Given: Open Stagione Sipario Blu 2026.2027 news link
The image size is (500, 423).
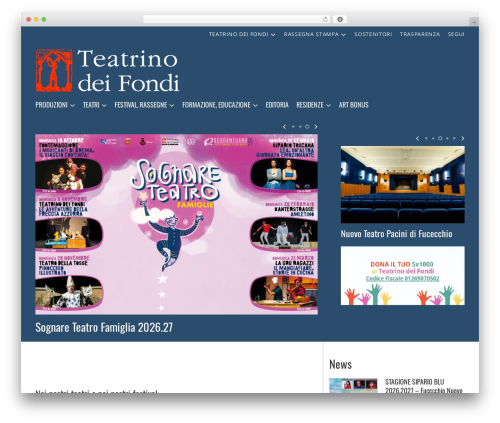Looking at the screenshot, I should click(424, 386).
